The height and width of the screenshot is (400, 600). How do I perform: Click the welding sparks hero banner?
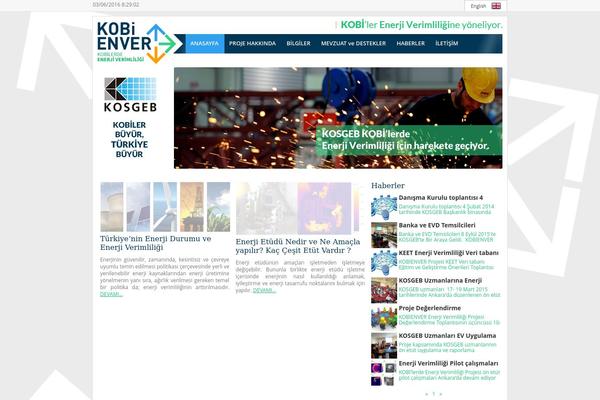pyautogui.click(x=338, y=118)
